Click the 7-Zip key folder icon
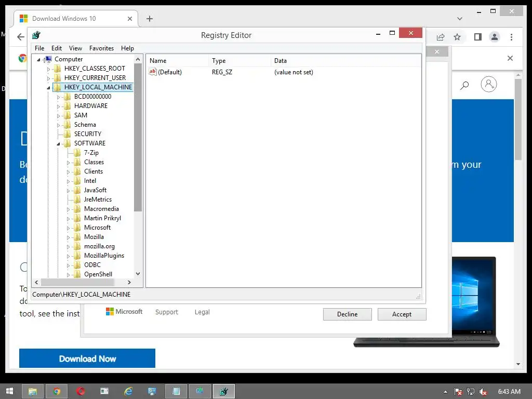532x399 pixels. pyautogui.click(x=77, y=153)
